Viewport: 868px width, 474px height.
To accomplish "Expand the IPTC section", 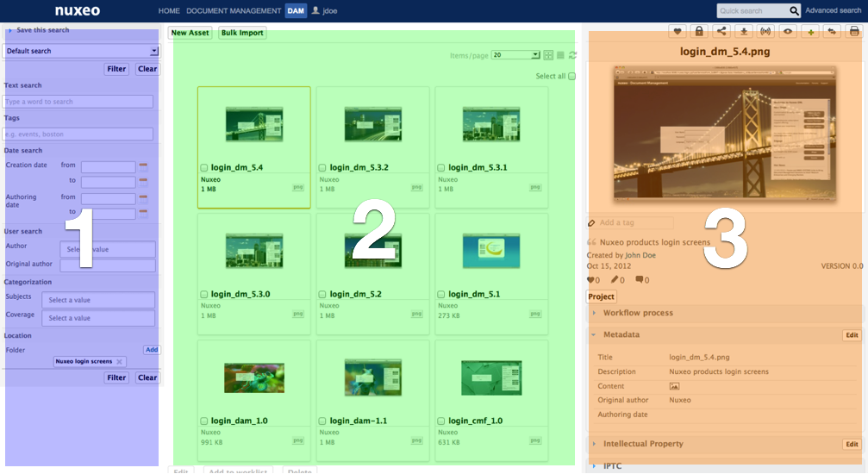I will (x=612, y=465).
